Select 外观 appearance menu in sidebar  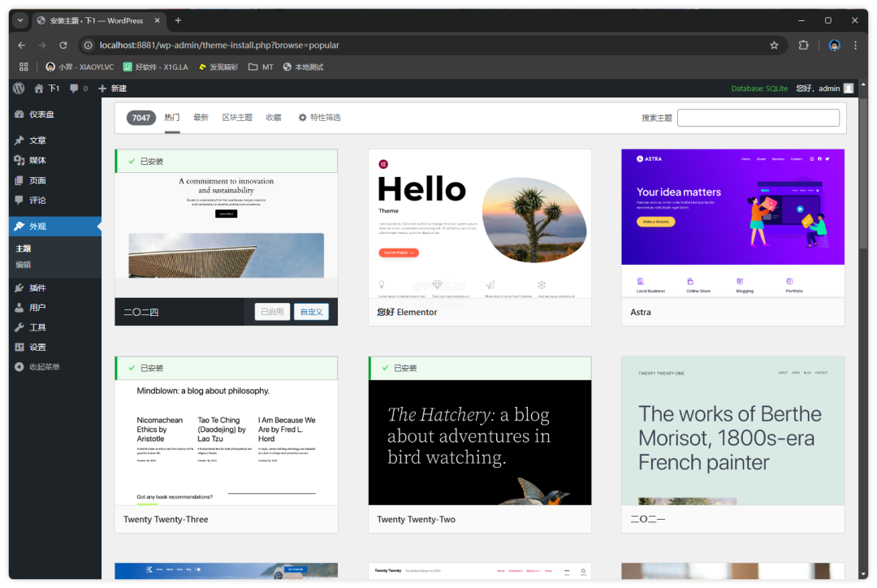pyautogui.click(x=55, y=226)
